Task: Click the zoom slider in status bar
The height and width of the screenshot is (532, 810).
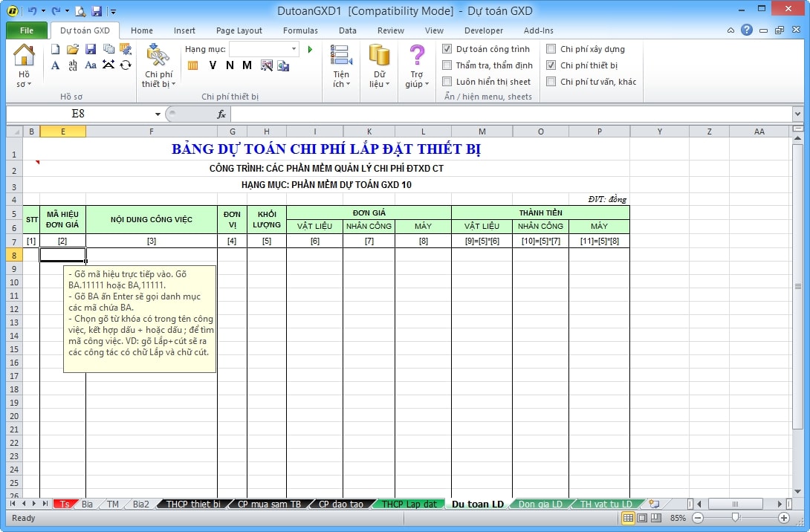Action: coord(736,518)
